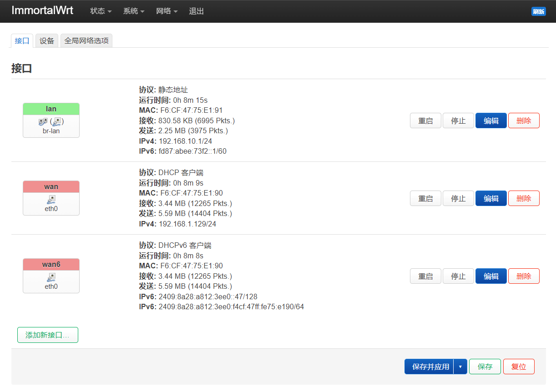
Task: Edit the lan interface
Action: pos(491,121)
